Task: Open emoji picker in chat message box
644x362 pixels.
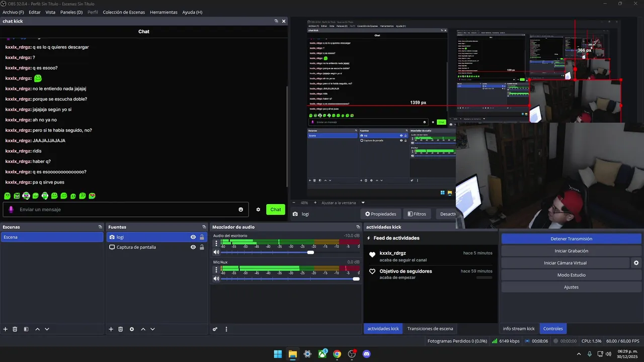Action: coord(241,210)
